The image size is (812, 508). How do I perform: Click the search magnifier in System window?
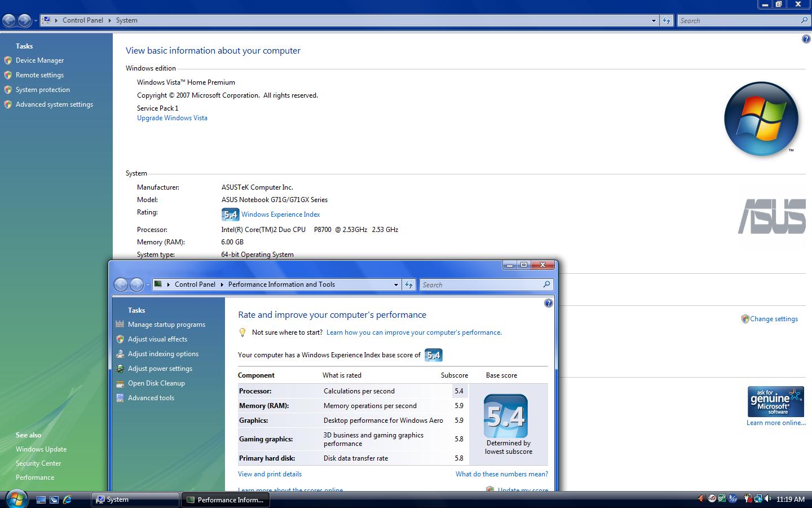click(x=804, y=20)
